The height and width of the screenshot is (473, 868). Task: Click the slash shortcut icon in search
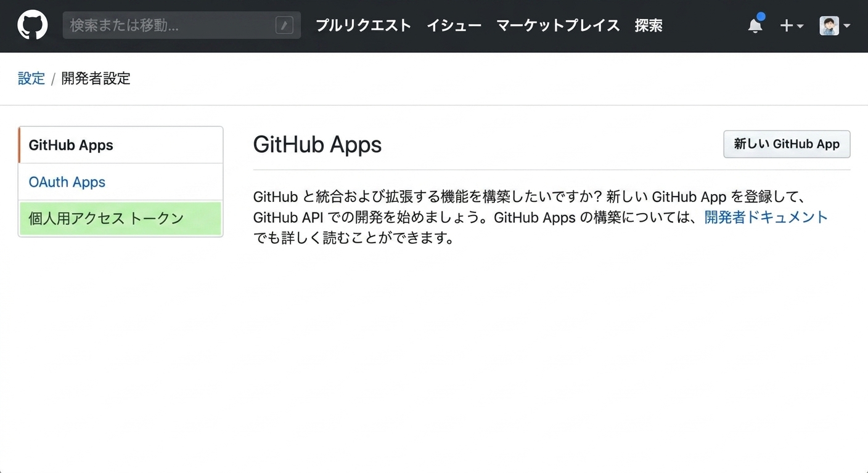[x=284, y=25]
